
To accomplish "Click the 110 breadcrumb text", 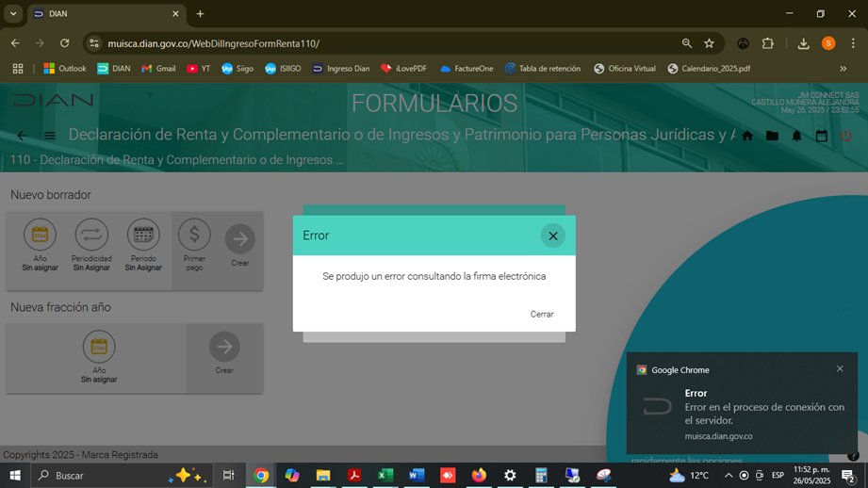I will [176, 160].
